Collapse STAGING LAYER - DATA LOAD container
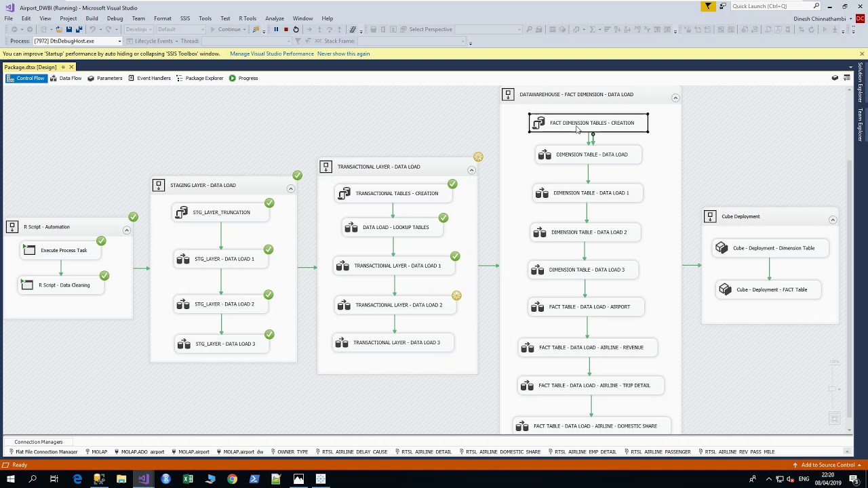 point(290,188)
